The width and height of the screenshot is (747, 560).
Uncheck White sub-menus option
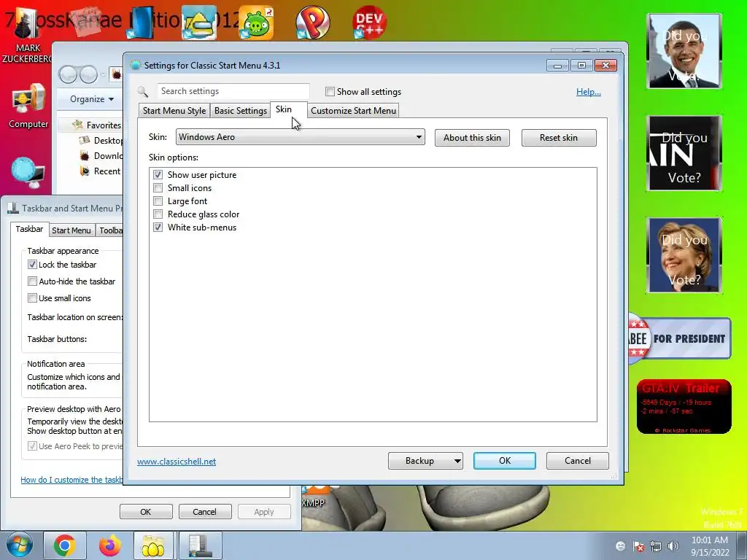[x=158, y=227]
